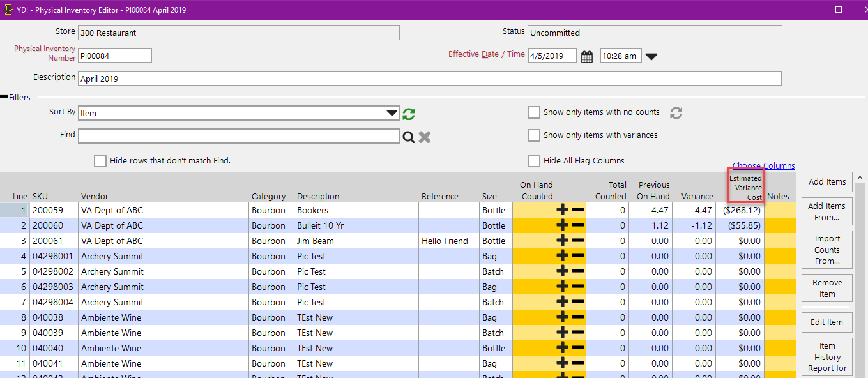The width and height of the screenshot is (868, 378).
Task: Open the Effective Date calendar picker
Action: (588, 56)
